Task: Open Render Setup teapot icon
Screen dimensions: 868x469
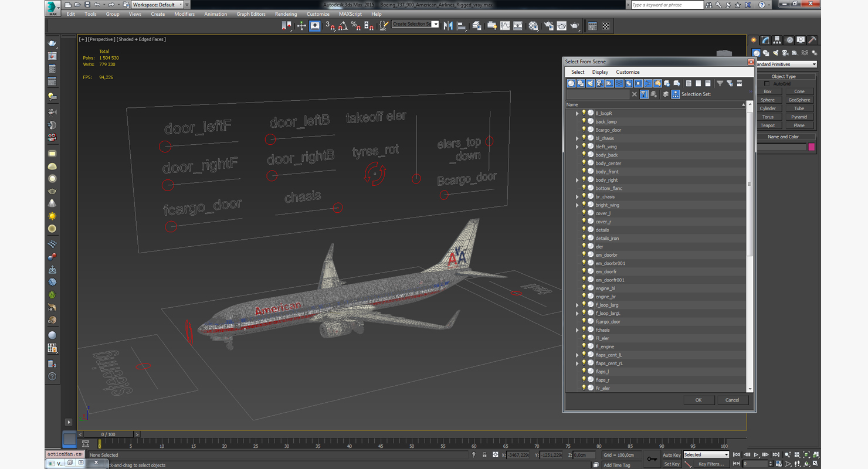Action: [x=548, y=26]
